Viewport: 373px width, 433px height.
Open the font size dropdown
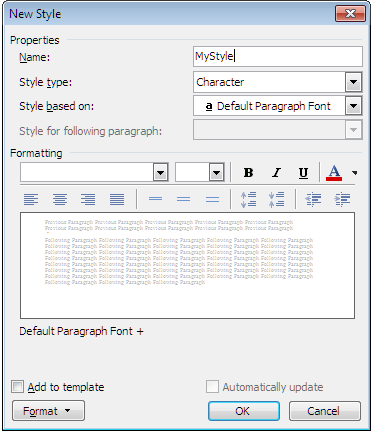point(217,173)
